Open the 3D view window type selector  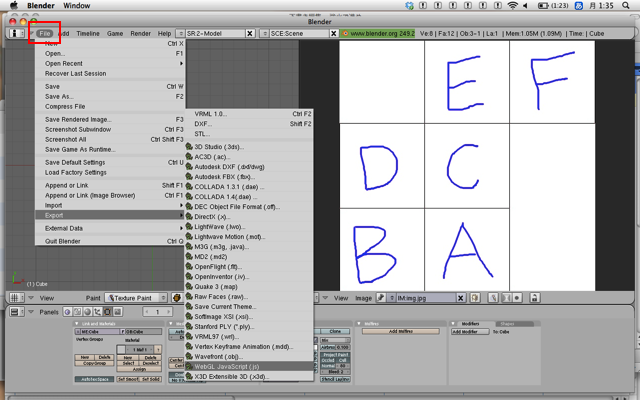click(x=17, y=298)
